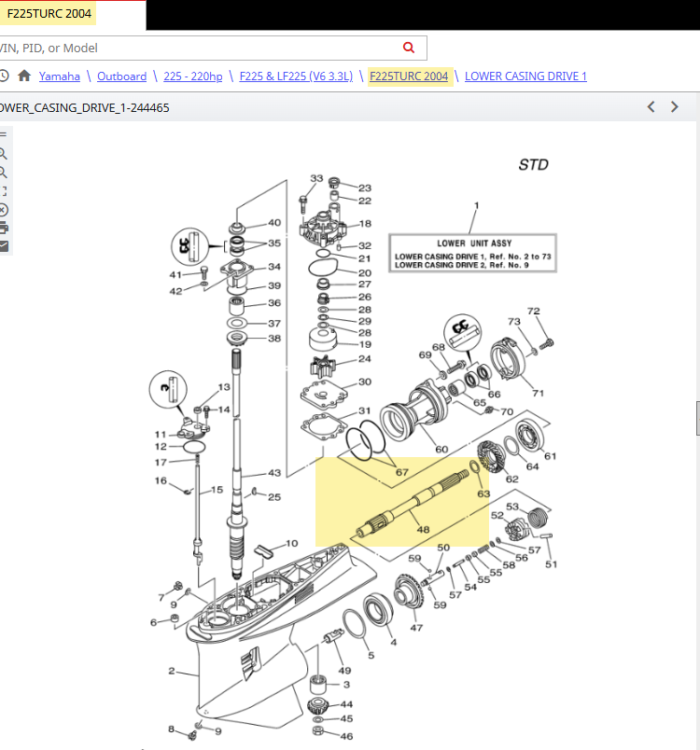Go to next diagram with right chevron
The image size is (700, 750).
point(675,106)
